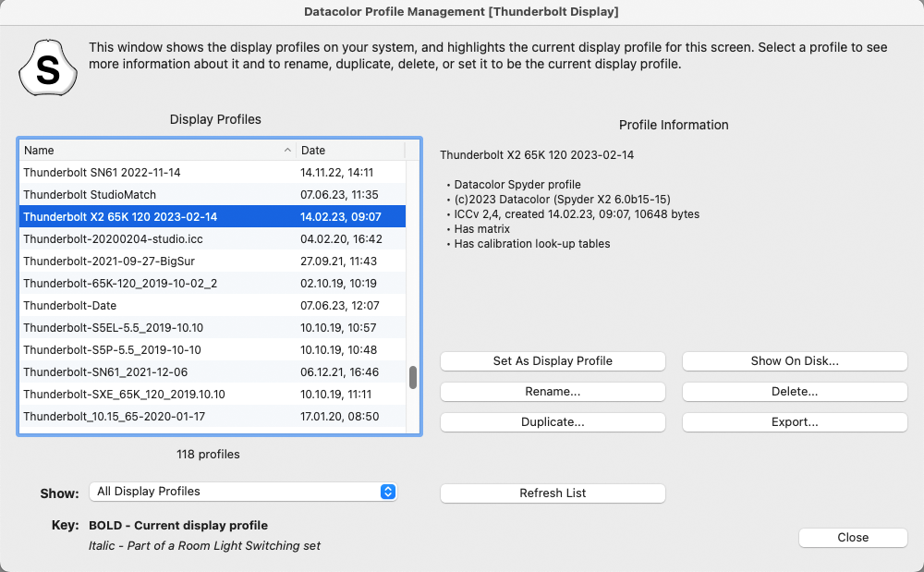Click the BOLD - Current display profile key

point(178,526)
